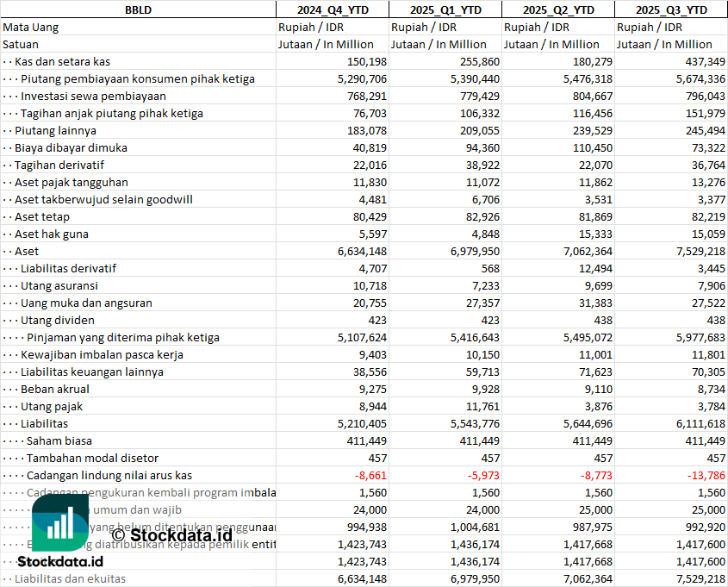Click the © Stockdata.id watermark text

click(171, 534)
